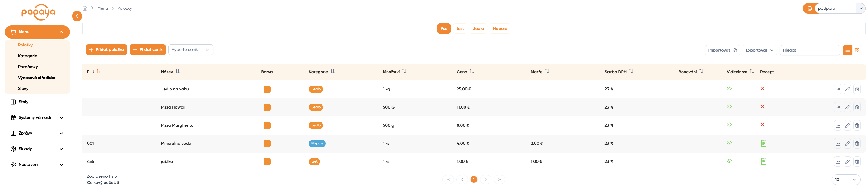The image size is (868, 190).
Task: Expand Sklady sidebar section
Action: pyautogui.click(x=37, y=149)
